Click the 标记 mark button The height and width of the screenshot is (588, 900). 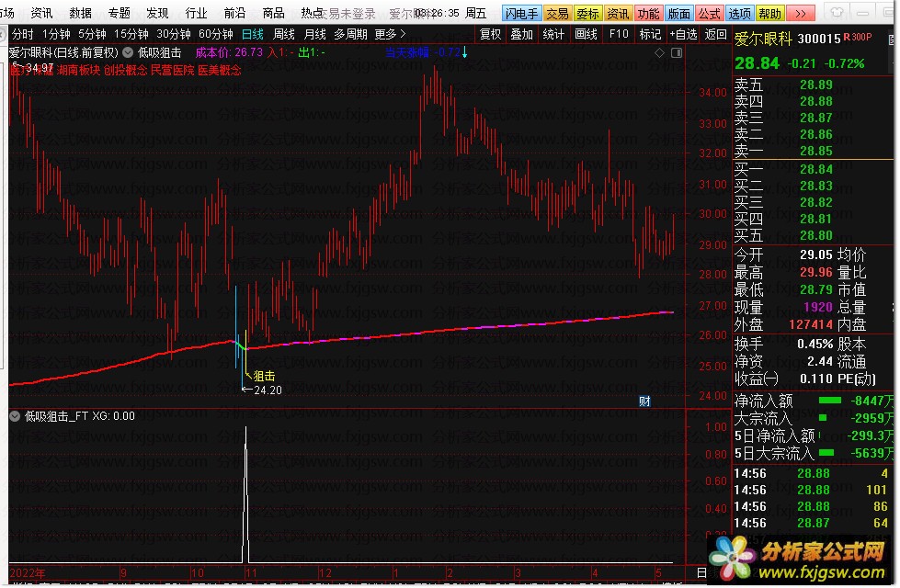click(x=650, y=34)
